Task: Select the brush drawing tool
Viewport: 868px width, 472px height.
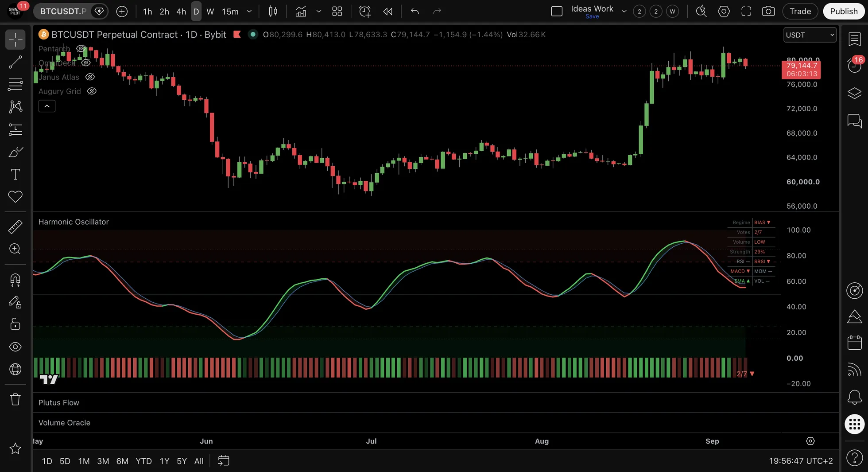Action: pos(15,152)
